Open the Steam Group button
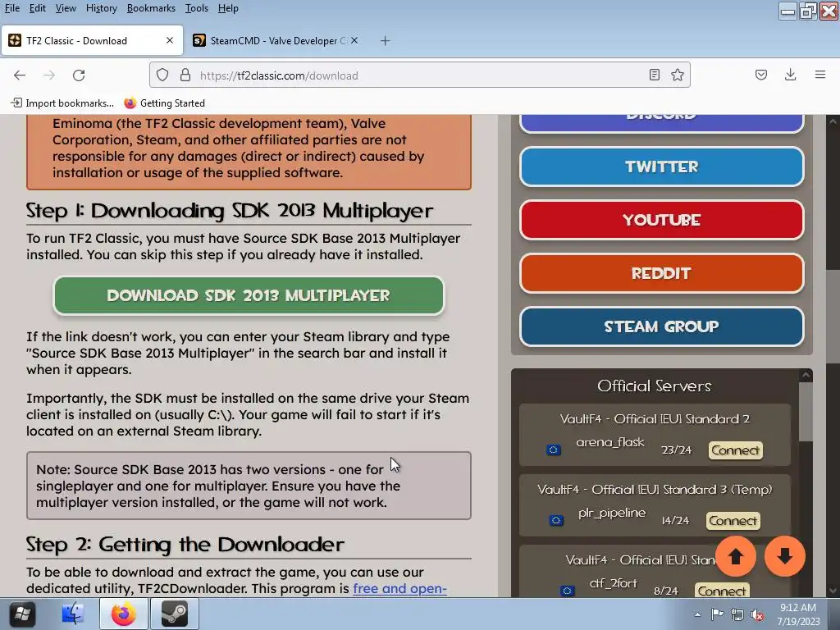The height and width of the screenshot is (630, 840). click(662, 326)
